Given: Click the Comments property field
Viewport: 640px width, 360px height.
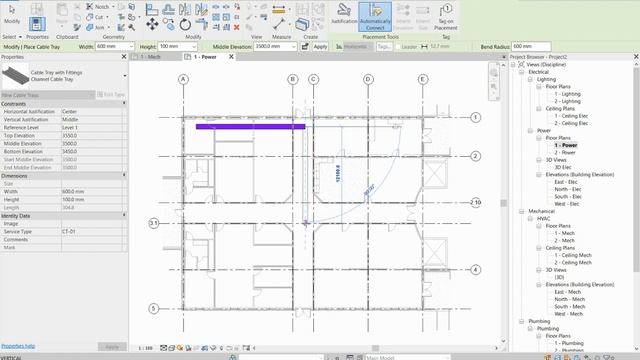Looking at the screenshot, I should coord(92,240).
